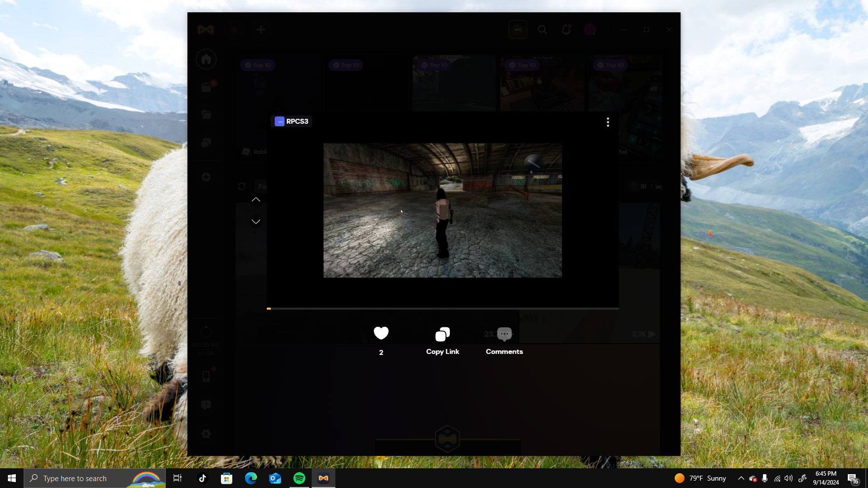Click OneDrive sync error tray icon
868x488 pixels.
coord(753,478)
